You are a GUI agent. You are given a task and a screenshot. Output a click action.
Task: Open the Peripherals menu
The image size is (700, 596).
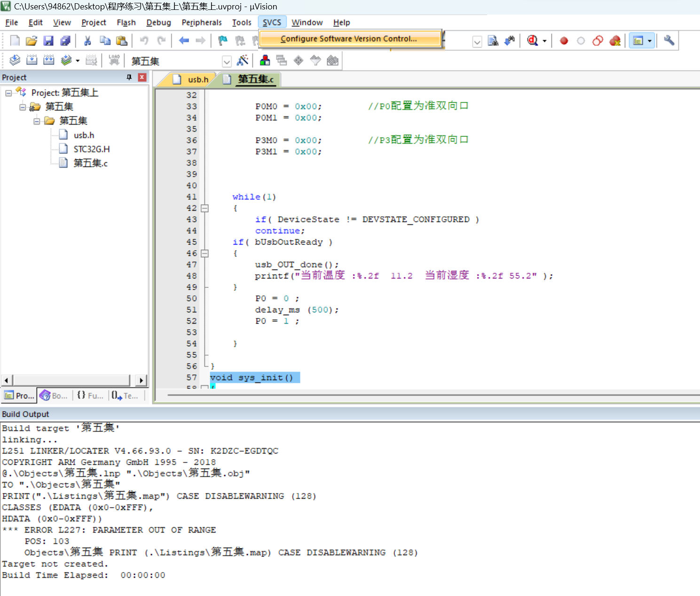click(x=202, y=23)
